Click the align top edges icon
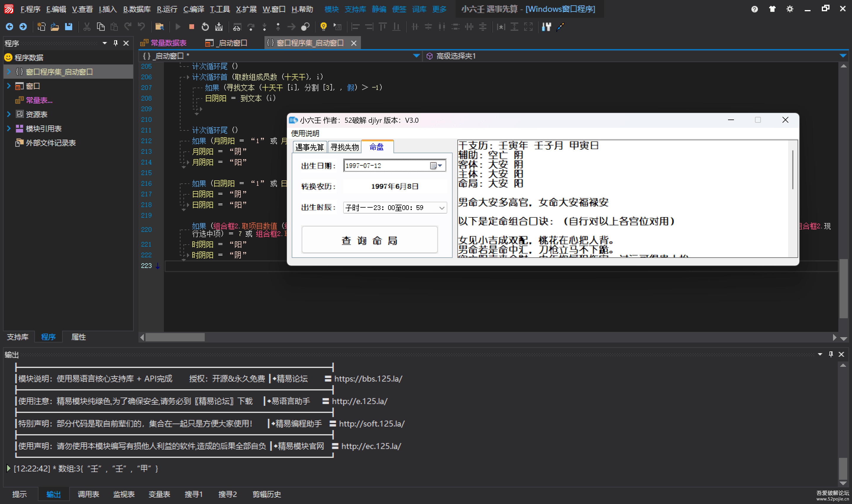 click(383, 27)
